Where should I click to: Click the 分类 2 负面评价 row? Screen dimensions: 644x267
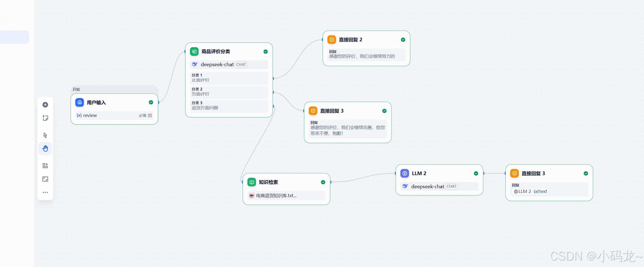pyautogui.click(x=229, y=92)
